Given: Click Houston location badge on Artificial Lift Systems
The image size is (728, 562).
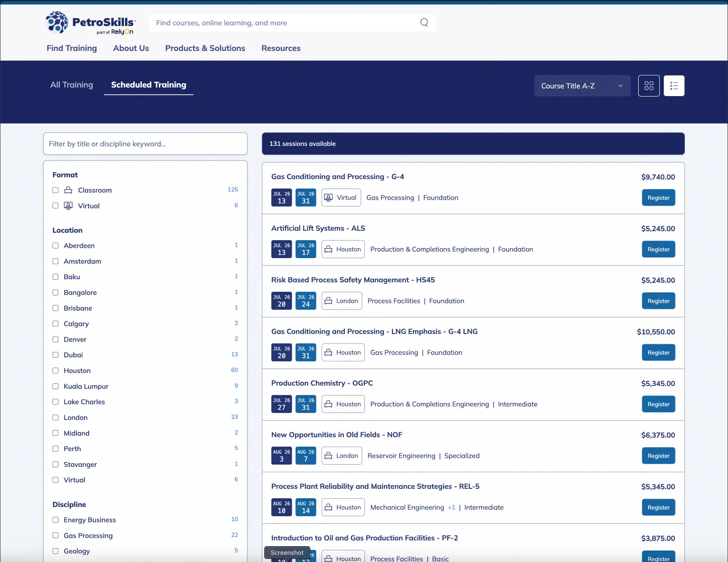Looking at the screenshot, I should click(x=343, y=249).
